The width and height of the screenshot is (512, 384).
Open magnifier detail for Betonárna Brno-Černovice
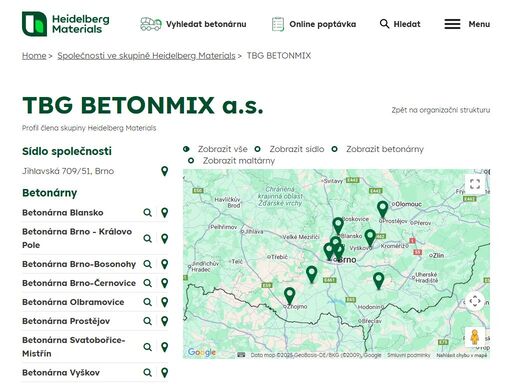147,283
